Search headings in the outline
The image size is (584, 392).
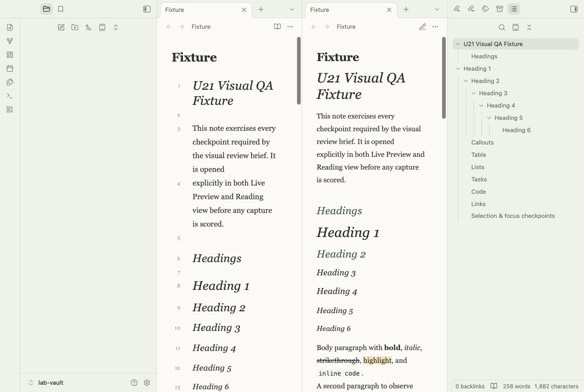[502, 27]
